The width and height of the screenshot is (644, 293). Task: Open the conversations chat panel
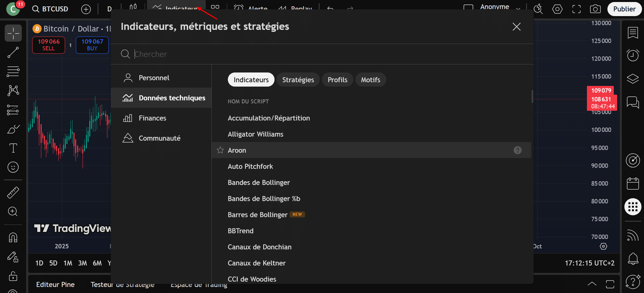633,103
